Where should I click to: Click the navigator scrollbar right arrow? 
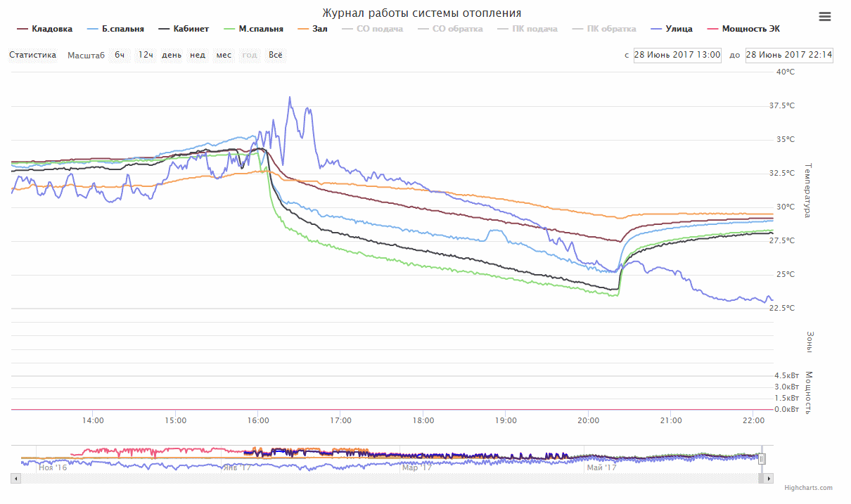pos(768,478)
